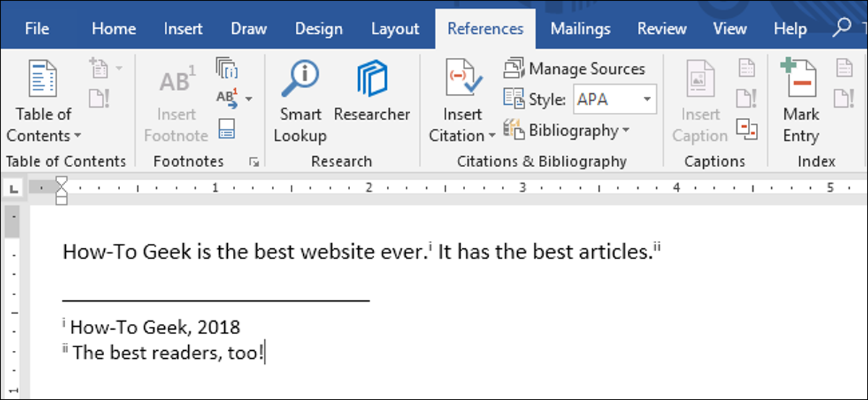Open the File tab
Screen dimensions: 868x400
[37, 29]
